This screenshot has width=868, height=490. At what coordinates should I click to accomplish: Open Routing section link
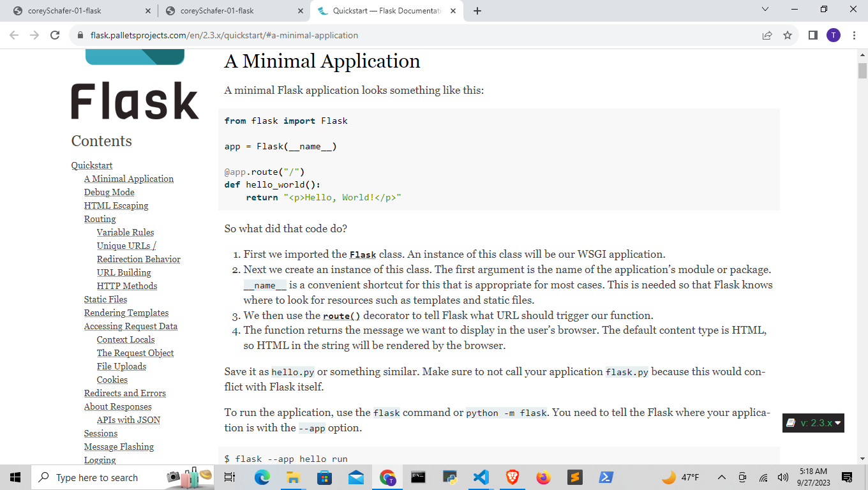[100, 219]
